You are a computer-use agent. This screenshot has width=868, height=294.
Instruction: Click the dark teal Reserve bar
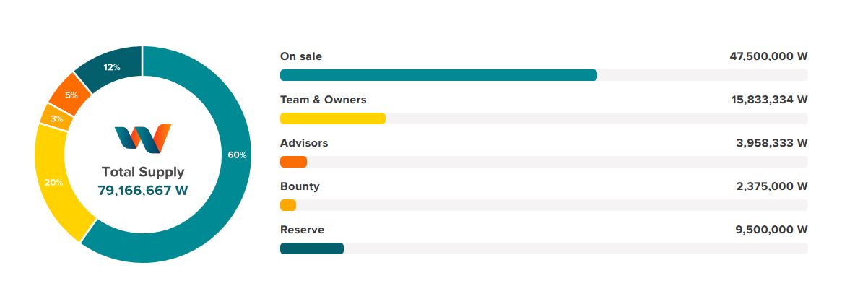pos(312,248)
